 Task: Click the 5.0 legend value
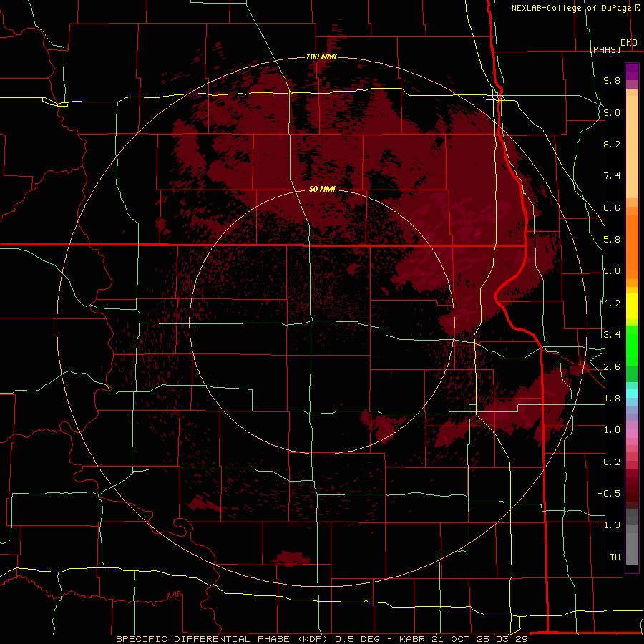pyautogui.click(x=612, y=271)
